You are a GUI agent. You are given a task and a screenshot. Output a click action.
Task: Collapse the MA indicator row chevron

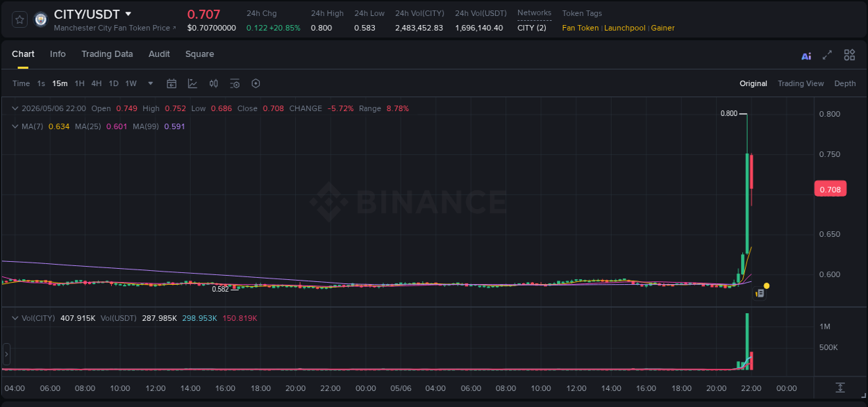click(x=15, y=126)
